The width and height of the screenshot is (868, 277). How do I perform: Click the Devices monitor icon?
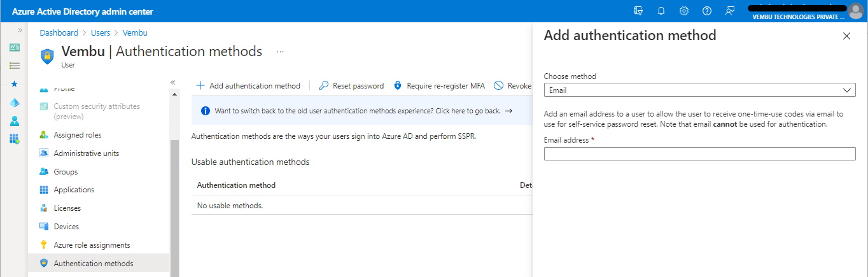pos(44,227)
